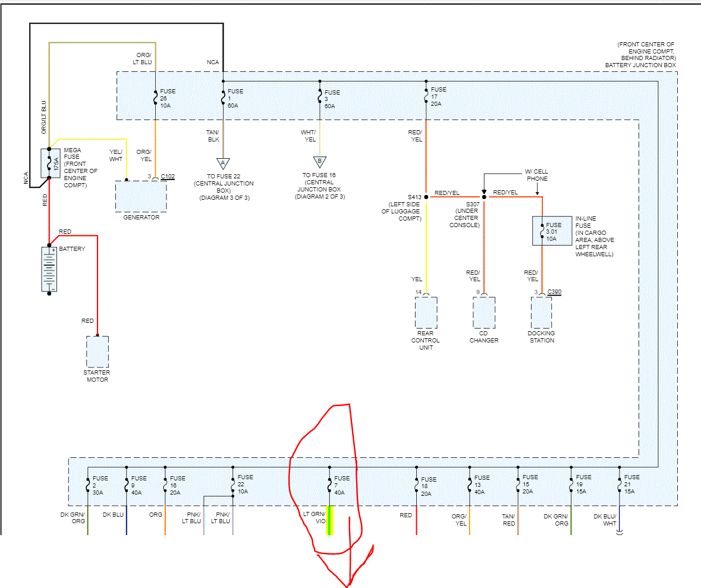Select the Generator component box
The width and height of the screenshot is (701, 588).
pos(141,196)
